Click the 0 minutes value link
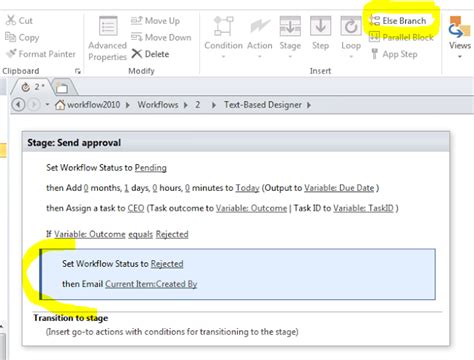The image size is (474, 360). click(187, 188)
